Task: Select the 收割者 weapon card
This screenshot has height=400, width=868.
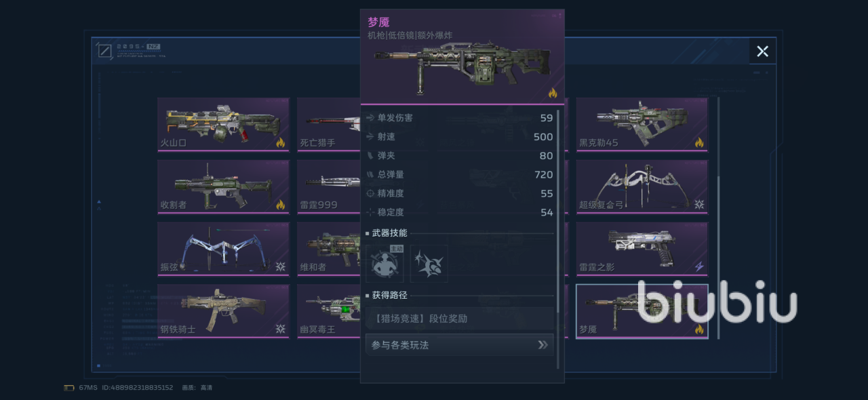Action: coord(223,186)
